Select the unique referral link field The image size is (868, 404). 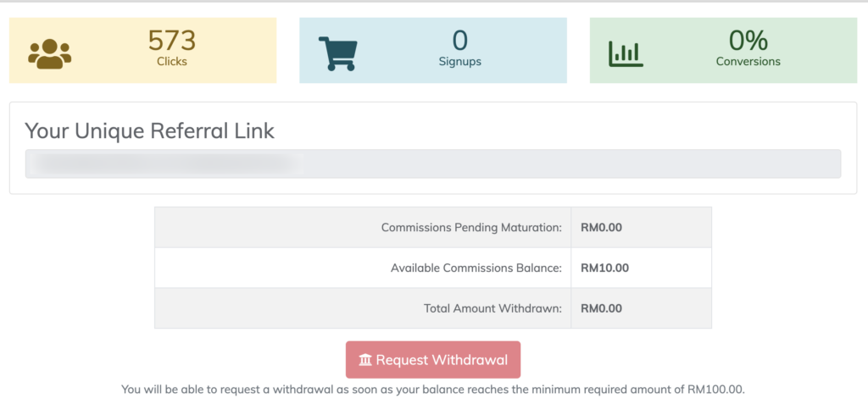432,163
